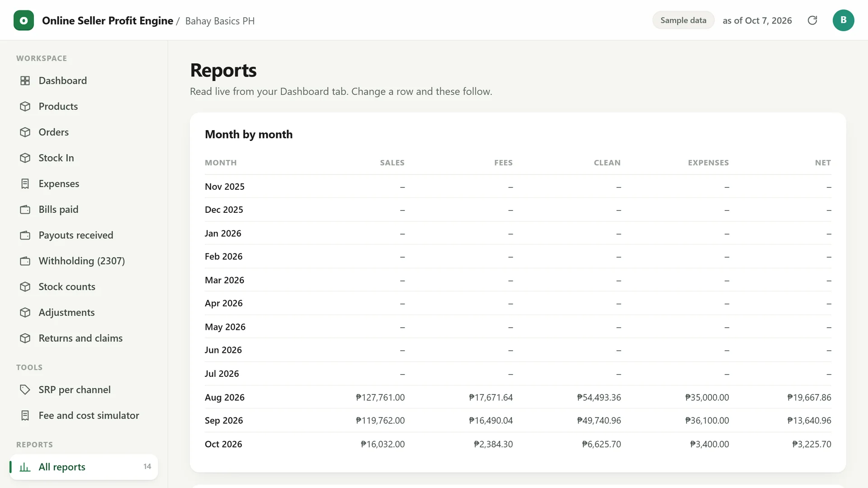868x488 pixels.
Task: Click the Returns and claims box icon
Action: [25, 338]
